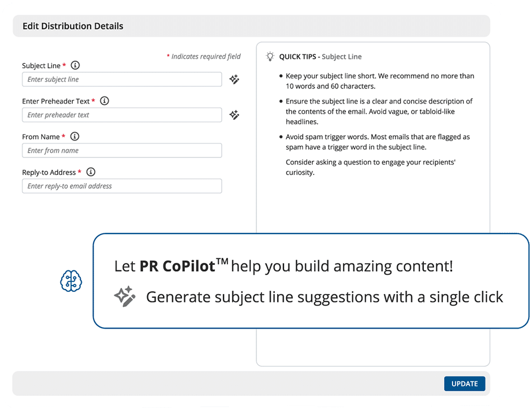This screenshot has height=411, width=532.
Task: Open the Preheader Text info icon
Action: (x=105, y=101)
